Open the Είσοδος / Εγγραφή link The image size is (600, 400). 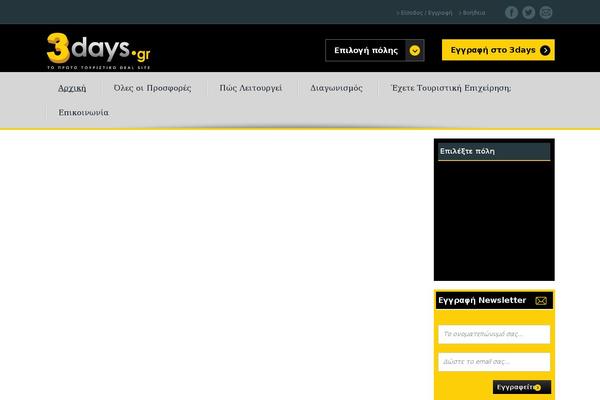point(424,13)
